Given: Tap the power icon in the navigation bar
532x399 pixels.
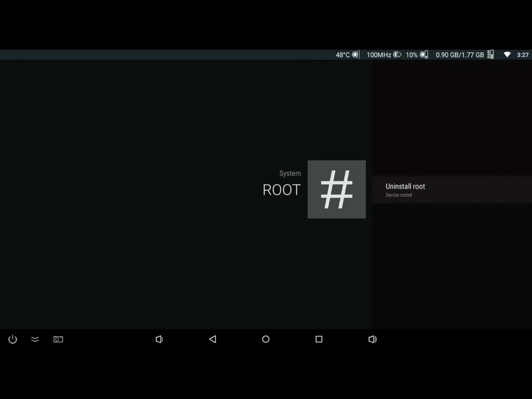Looking at the screenshot, I should (x=12, y=339).
